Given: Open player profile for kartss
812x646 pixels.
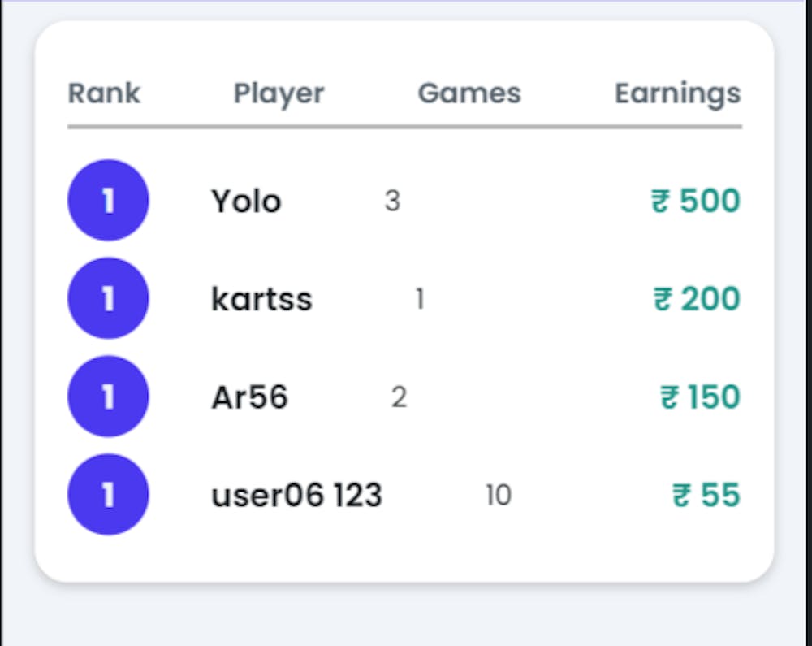Looking at the screenshot, I should point(261,299).
